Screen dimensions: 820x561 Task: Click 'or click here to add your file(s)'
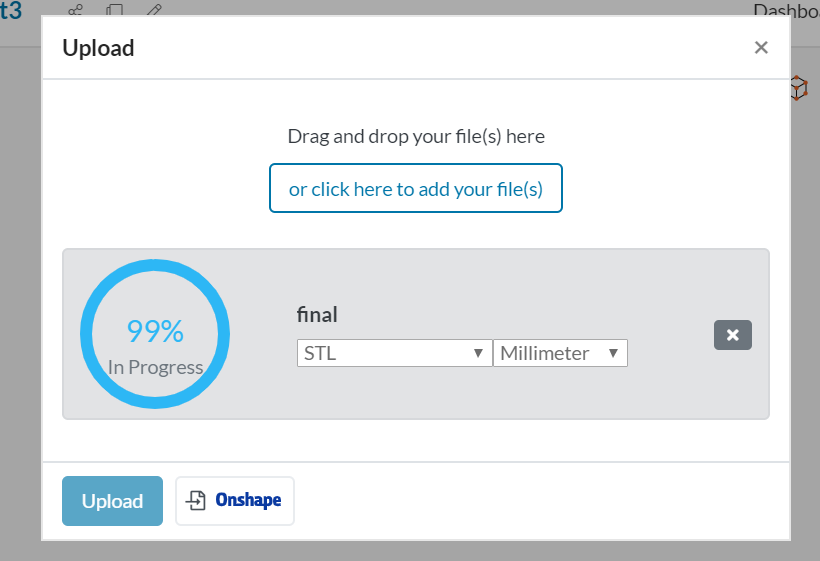tap(416, 189)
